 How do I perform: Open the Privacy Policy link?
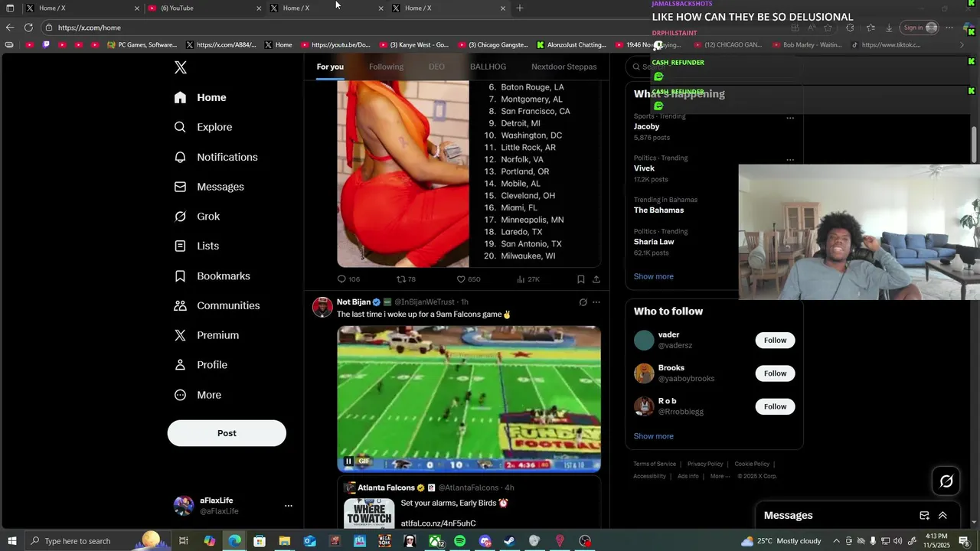(705, 464)
